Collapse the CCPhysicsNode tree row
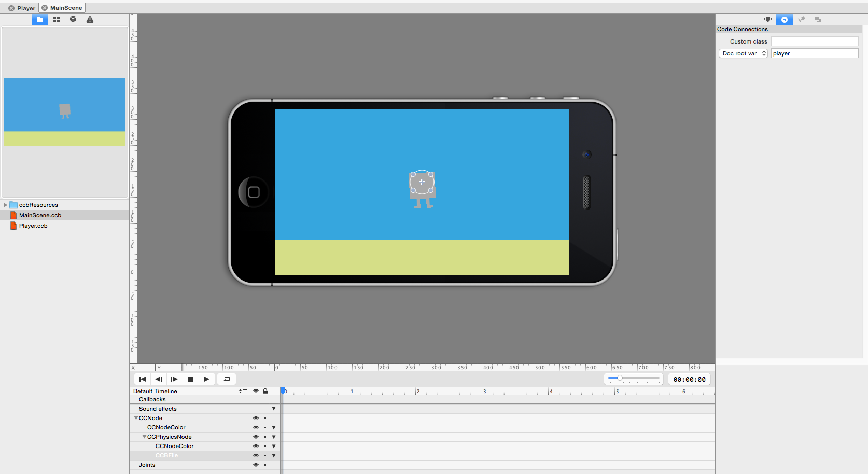The width and height of the screenshot is (868, 474). coord(144,437)
